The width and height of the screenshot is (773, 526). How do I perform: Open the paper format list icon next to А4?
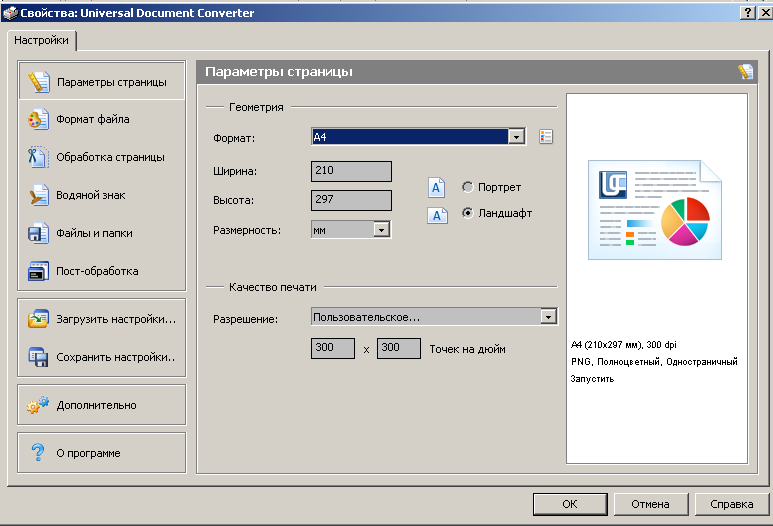546,137
